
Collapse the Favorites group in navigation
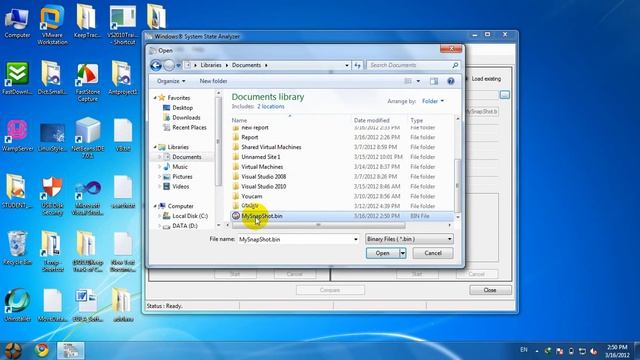point(155,98)
